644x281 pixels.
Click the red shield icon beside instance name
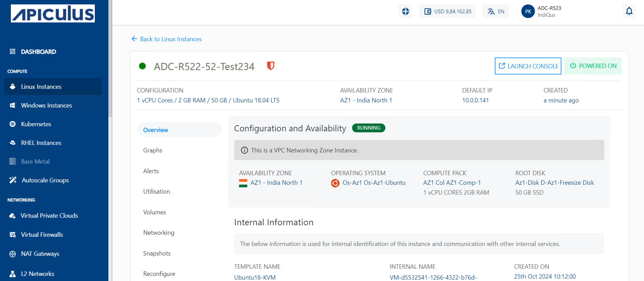pyautogui.click(x=271, y=66)
